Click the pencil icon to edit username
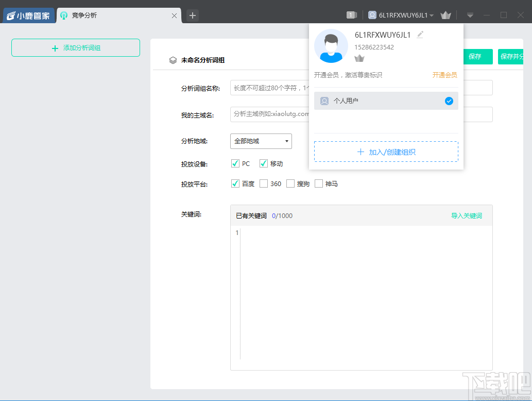This screenshot has width=532, height=401. tap(420, 34)
